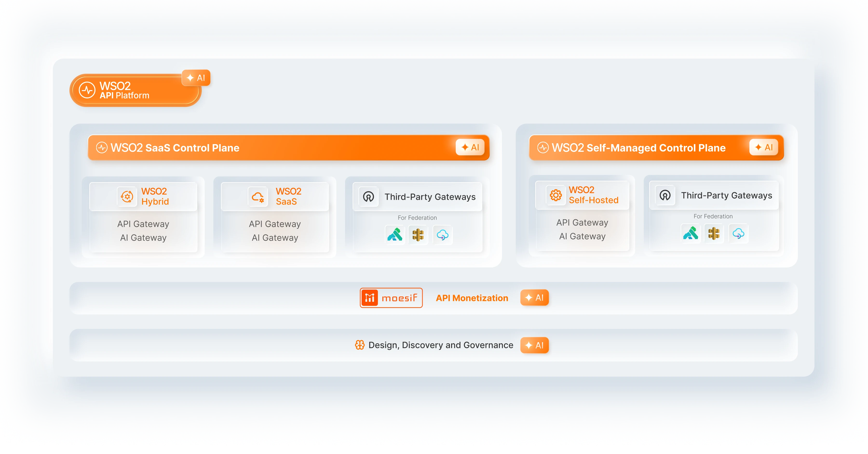
Task: Click brain icon beside Design, Discovery and Governance
Action: tap(360, 345)
